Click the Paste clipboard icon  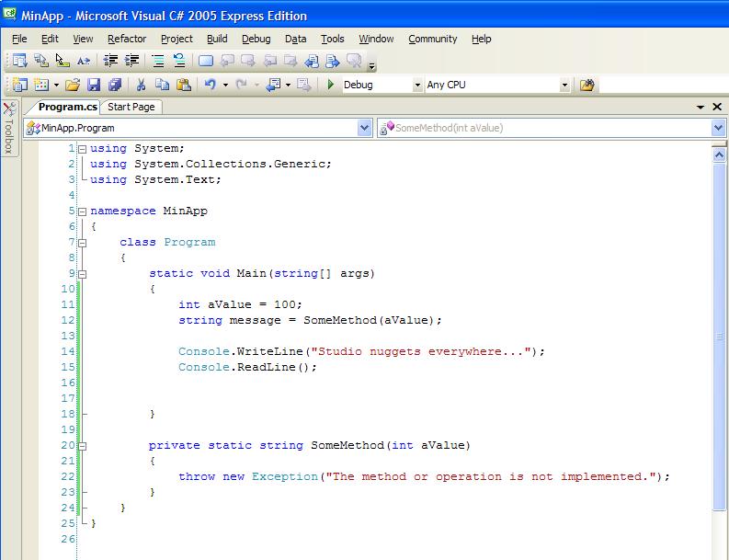click(x=184, y=85)
